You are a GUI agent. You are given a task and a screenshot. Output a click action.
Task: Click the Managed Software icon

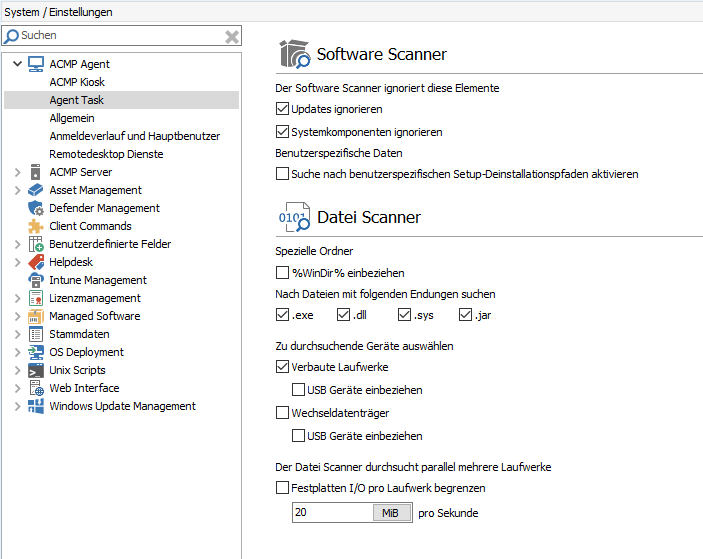pyautogui.click(x=36, y=316)
